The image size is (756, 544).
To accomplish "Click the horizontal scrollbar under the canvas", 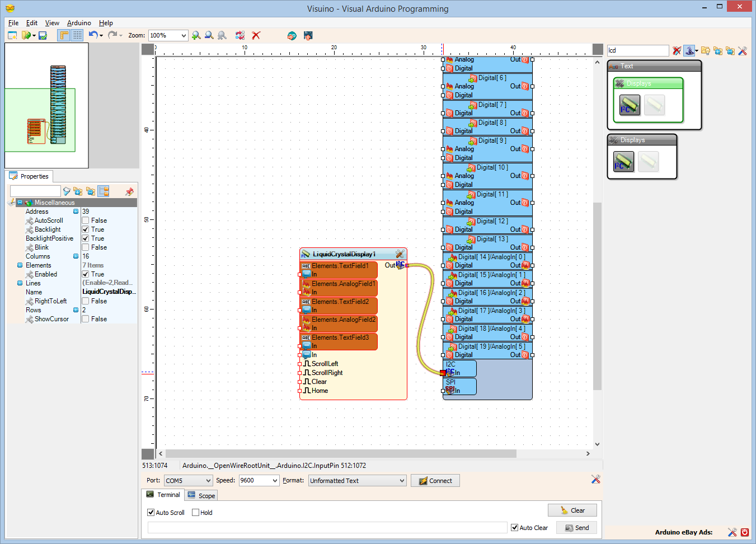I will pyautogui.click(x=340, y=454).
